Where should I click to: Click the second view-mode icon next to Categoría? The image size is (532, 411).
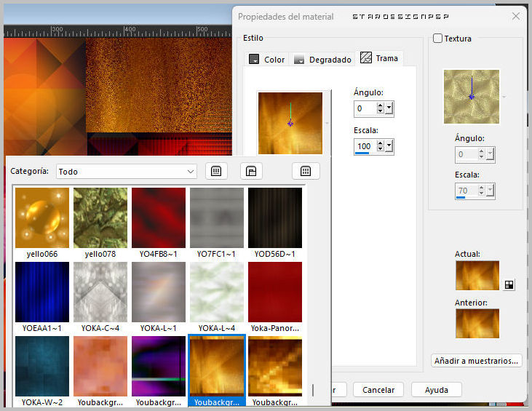point(251,171)
